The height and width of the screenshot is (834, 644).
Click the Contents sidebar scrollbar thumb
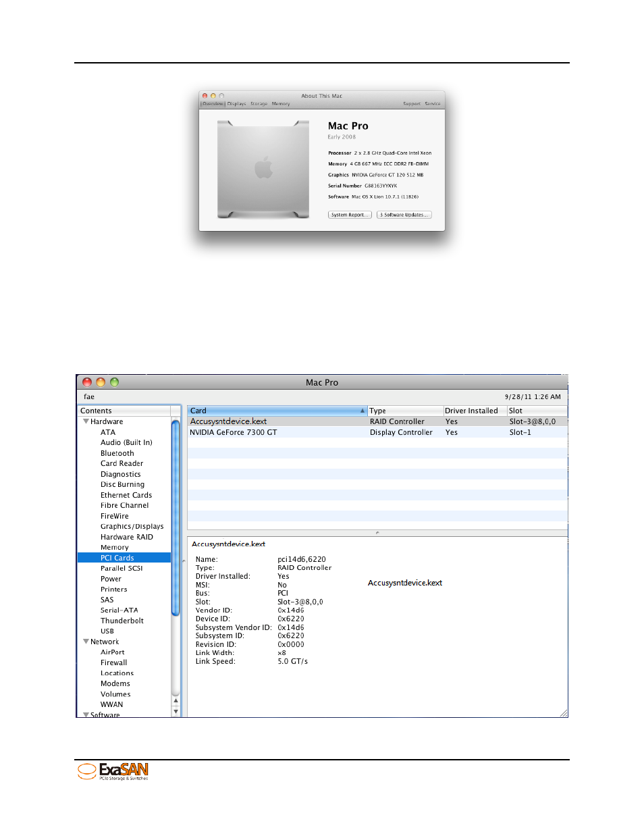click(176, 517)
